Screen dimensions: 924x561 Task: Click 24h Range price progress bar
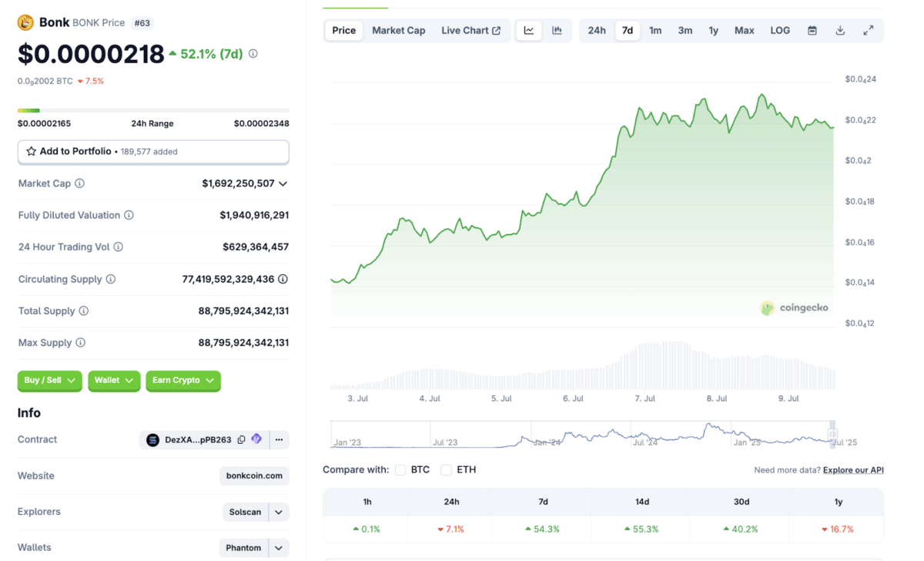click(153, 110)
